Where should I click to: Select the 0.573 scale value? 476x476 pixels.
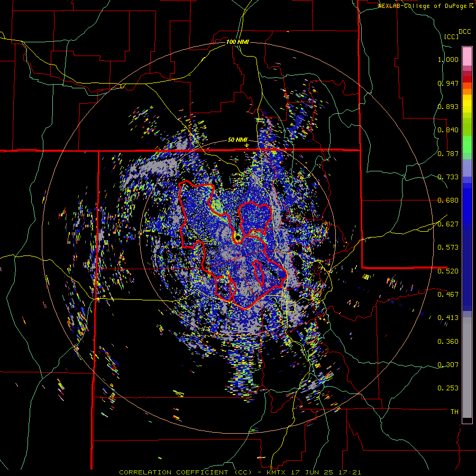(448, 248)
